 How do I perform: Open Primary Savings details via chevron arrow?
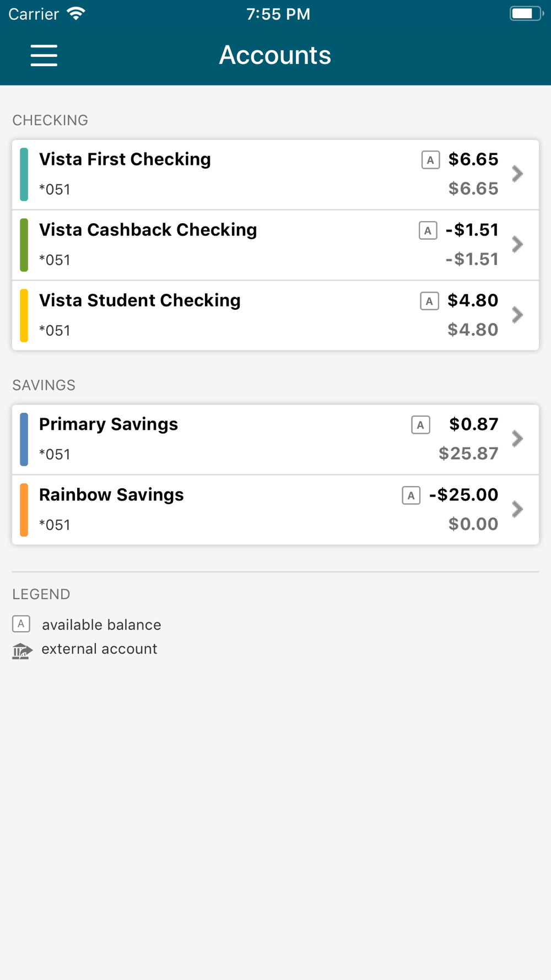pyautogui.click(x=517, y=439)
